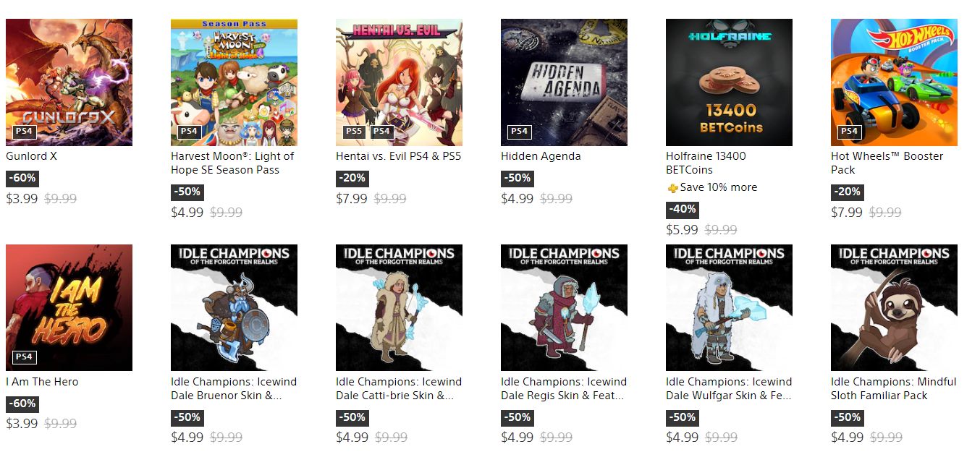Open the Idle Champions Bruenor Skin title link

[x=234, y=388]
